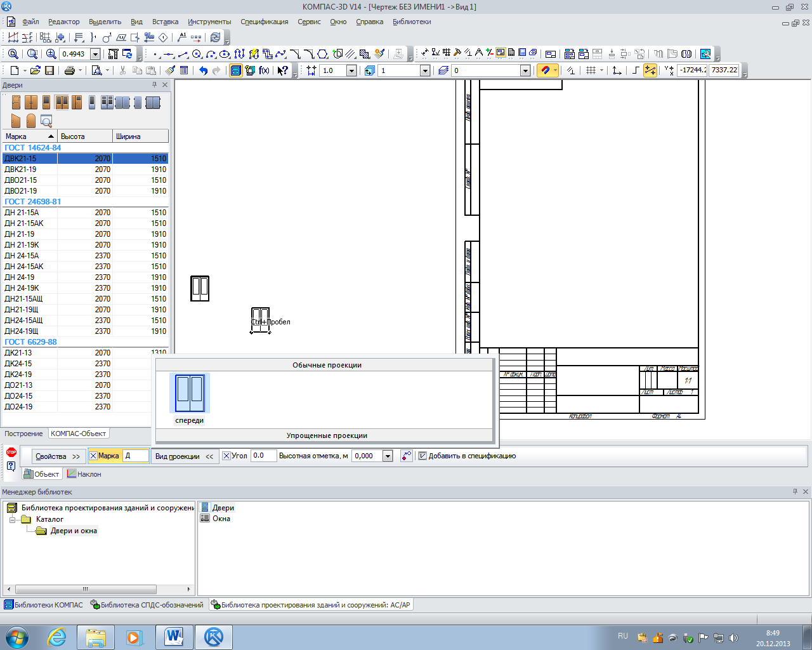This screenshot has height=650, width=812.
Task: Open the Файл menu
Action: (x=30, y=22)
